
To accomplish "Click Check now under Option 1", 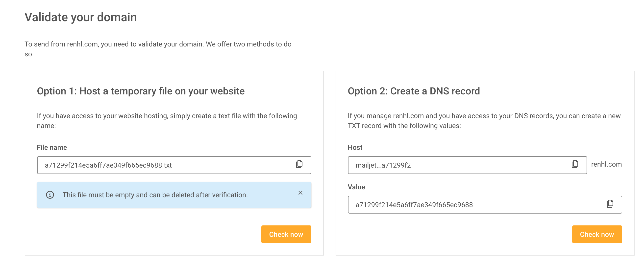I will click(x=286, y=234).
